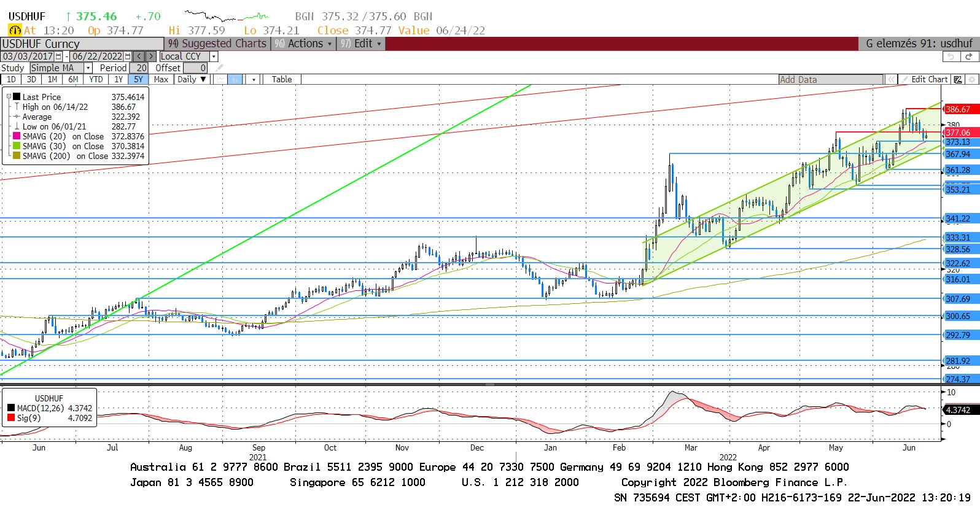Screen dimensions: 980x518
Task: Click the Average marker icon in legend
Action: [17, 117]
